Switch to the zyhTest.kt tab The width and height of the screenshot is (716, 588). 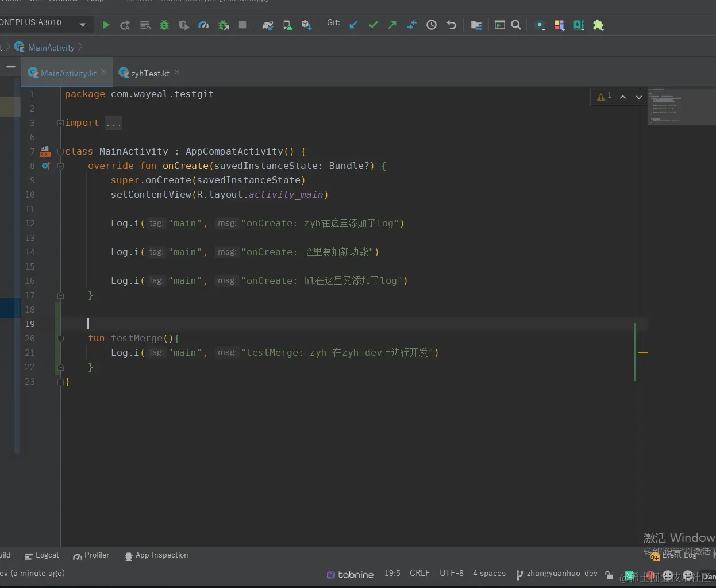coord(149,74)
